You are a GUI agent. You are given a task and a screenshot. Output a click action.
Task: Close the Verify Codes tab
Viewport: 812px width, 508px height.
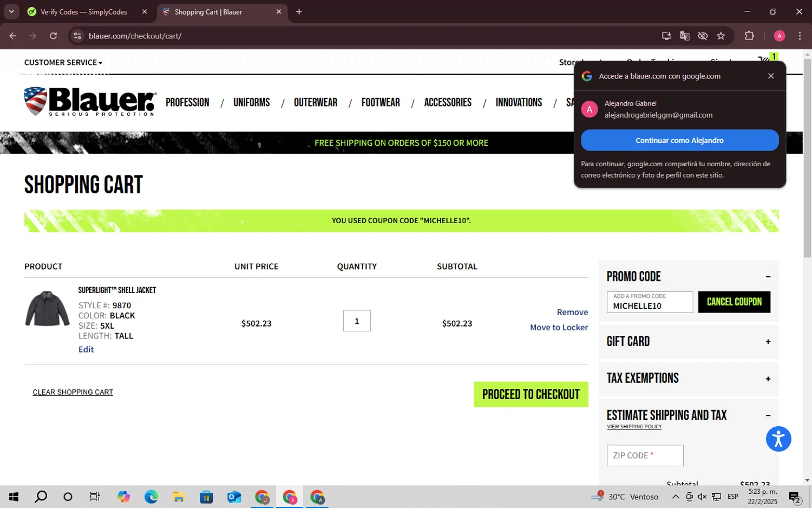pyautogui.click(x=145, y=11)
